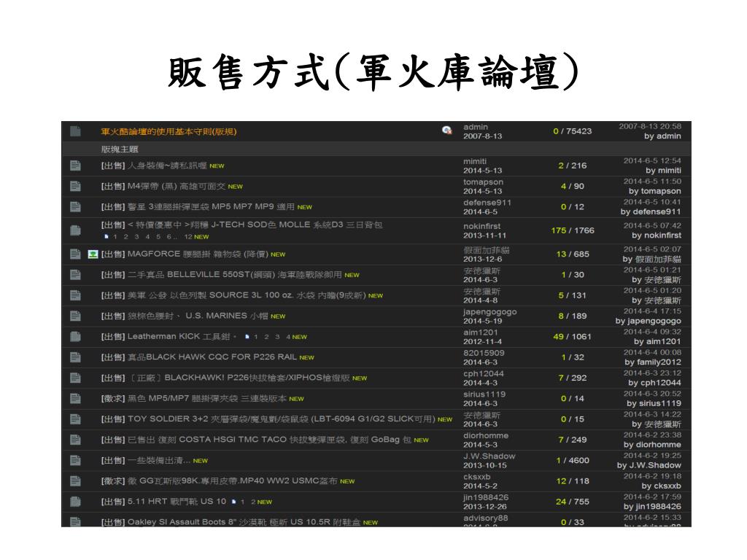Click thread icon of GG瓦斯版98K row

pos(75,481)
